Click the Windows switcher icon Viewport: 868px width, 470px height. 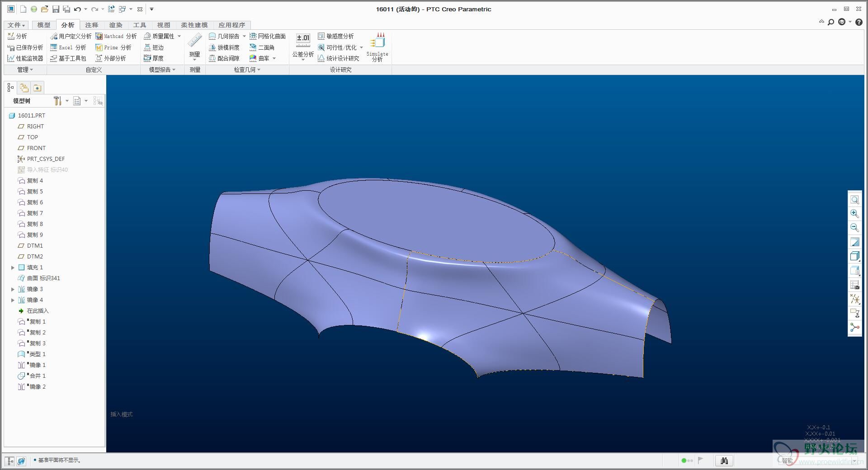[122, 9]
